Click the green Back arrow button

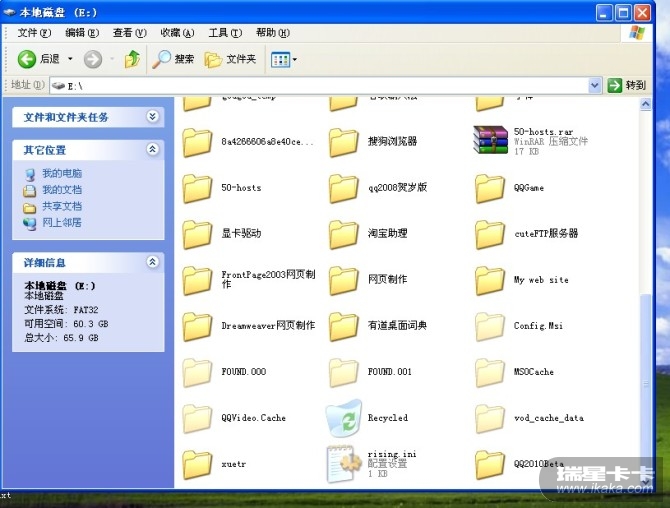click(26, 59)
